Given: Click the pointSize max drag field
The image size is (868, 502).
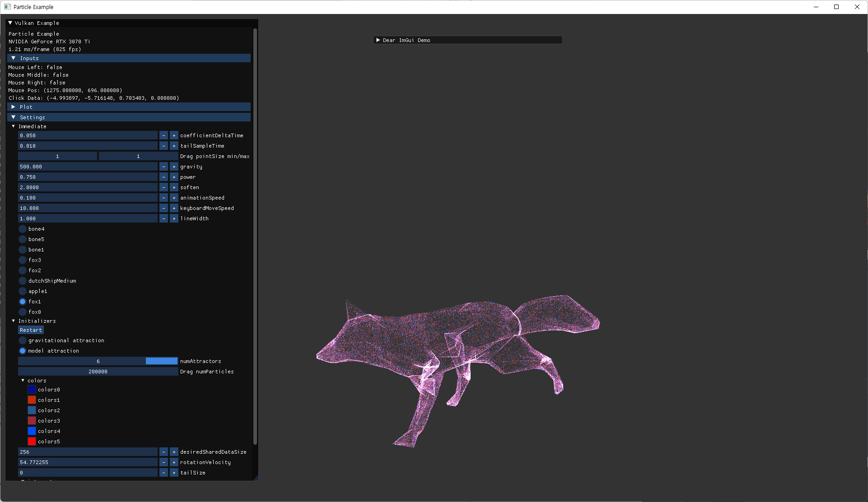Looking at the screenshot, I should 138,156.
